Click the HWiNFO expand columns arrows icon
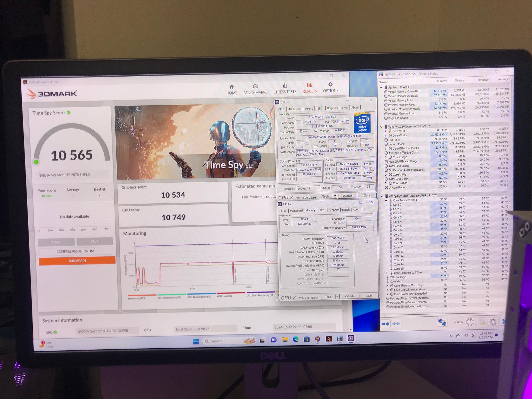The image size is (532, 399). (385, 324)
